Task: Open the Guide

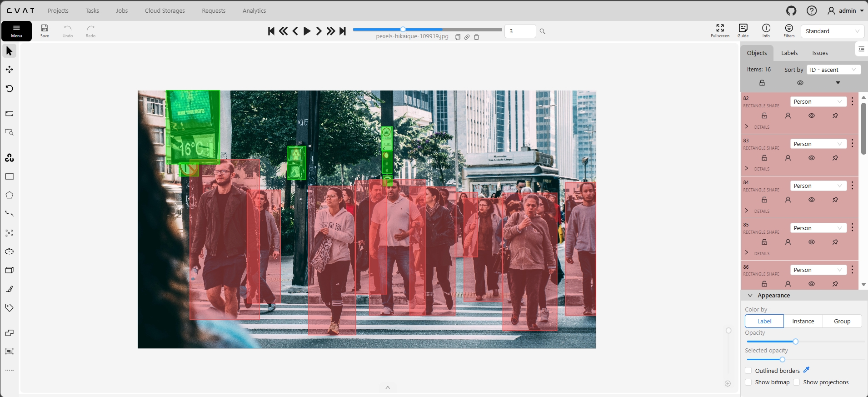Action: point(743,31)
